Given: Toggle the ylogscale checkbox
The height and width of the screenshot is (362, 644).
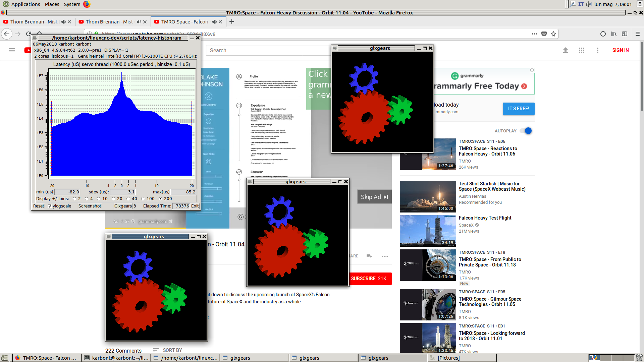Looking at the screenshot, I should (50, 206).
